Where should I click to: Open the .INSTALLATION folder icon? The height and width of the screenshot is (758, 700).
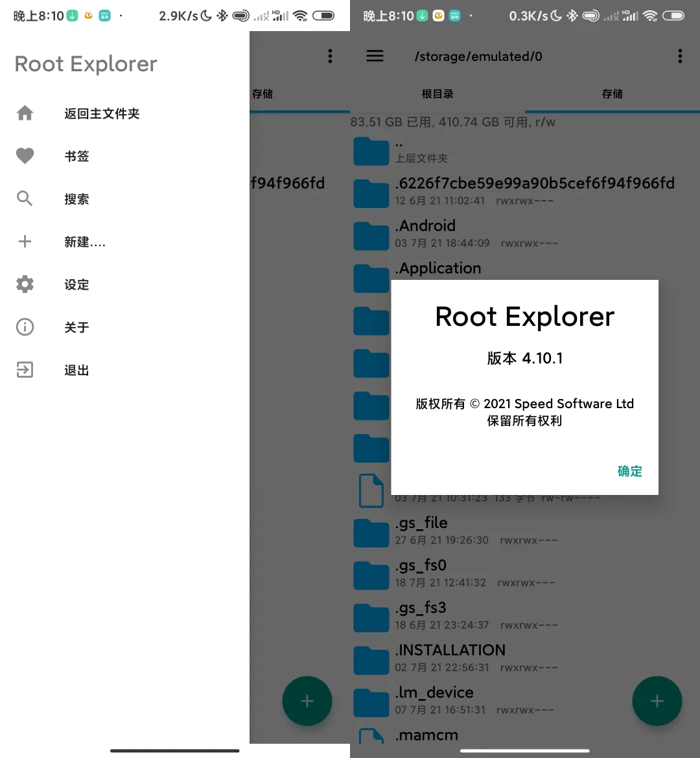coord(371,660)
